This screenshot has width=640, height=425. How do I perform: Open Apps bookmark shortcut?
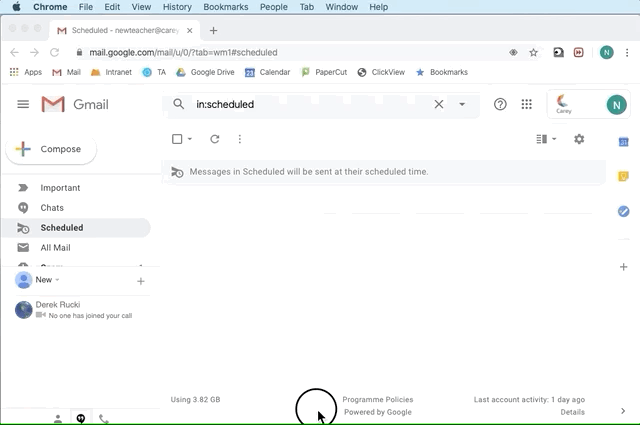click(26, 72)
